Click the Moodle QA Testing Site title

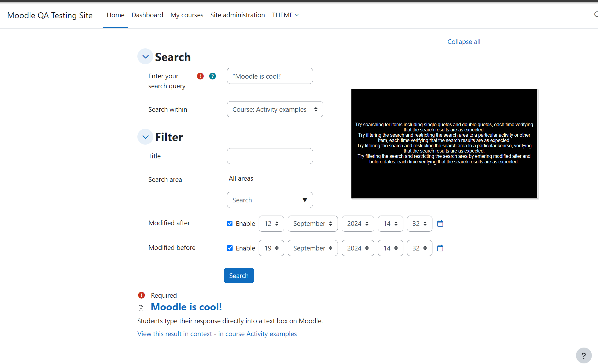point(50,15)
